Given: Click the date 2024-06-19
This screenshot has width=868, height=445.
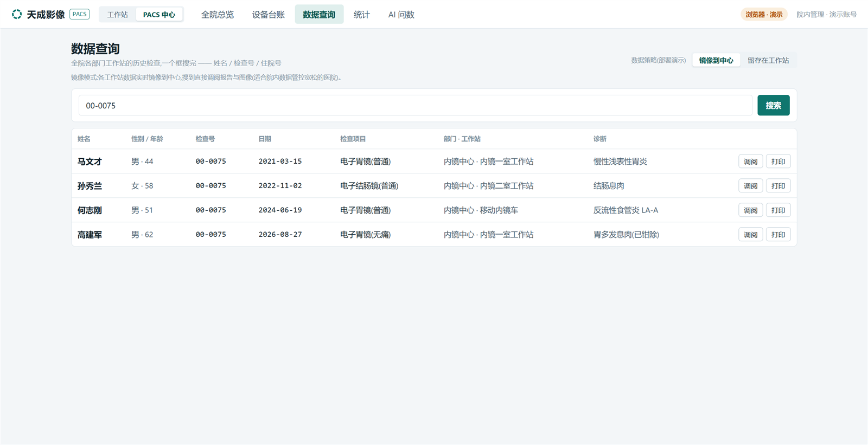Looking at the screenshot, I should 280,210.
